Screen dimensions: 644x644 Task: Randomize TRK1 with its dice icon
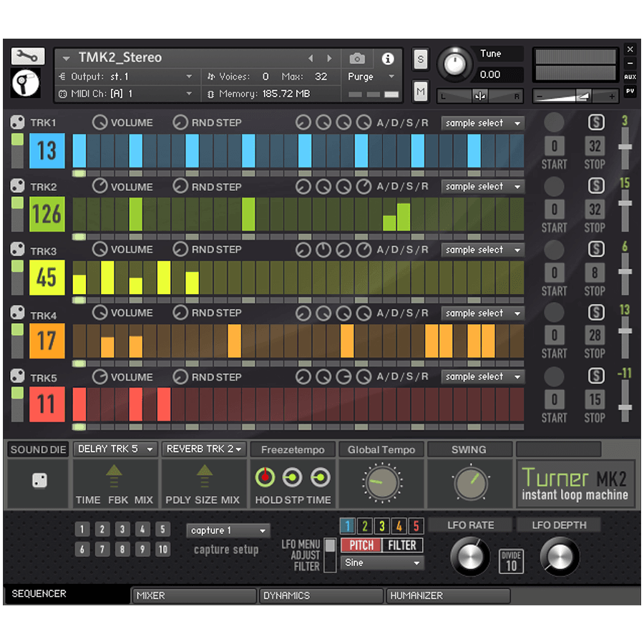point(18,122)
